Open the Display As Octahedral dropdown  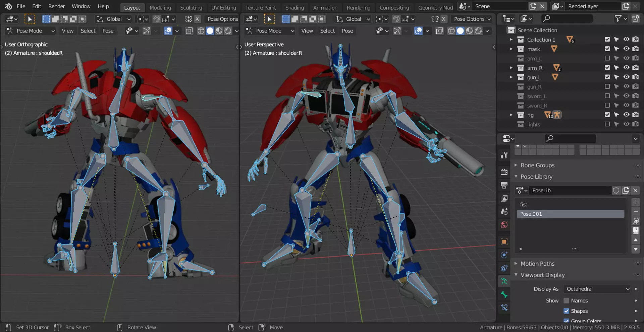pos(597,289)
